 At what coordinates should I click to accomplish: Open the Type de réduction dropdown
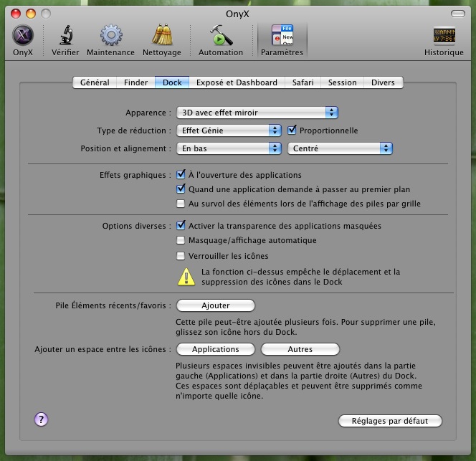229,130
